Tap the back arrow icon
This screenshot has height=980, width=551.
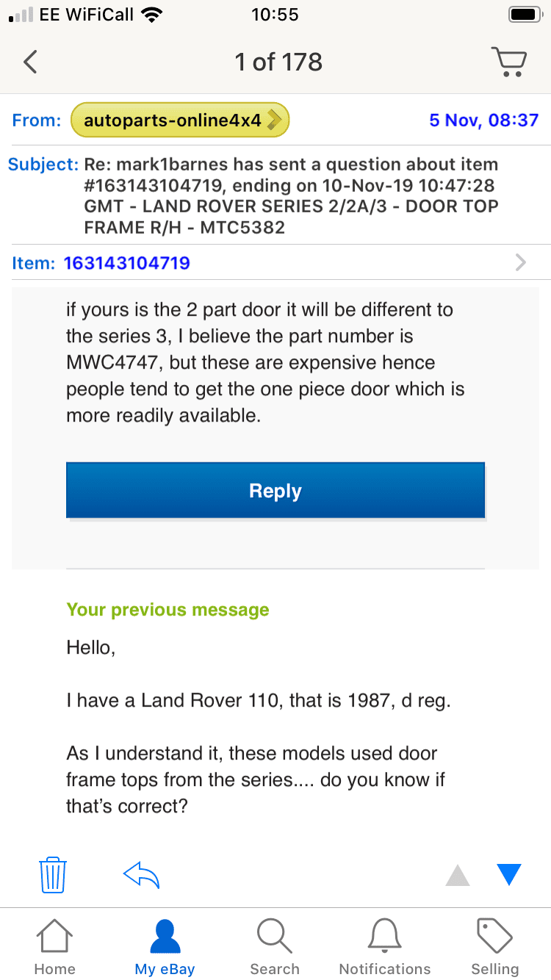[x=30, y=62]
